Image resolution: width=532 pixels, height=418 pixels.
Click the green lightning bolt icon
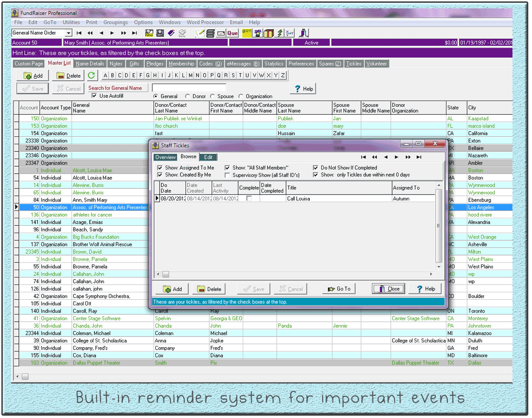(x=280, y=33)
